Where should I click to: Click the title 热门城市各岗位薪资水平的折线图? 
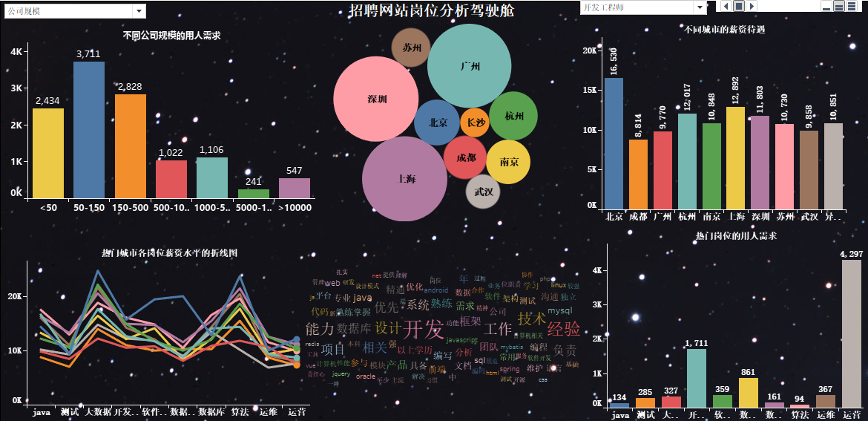click(170, 252)
